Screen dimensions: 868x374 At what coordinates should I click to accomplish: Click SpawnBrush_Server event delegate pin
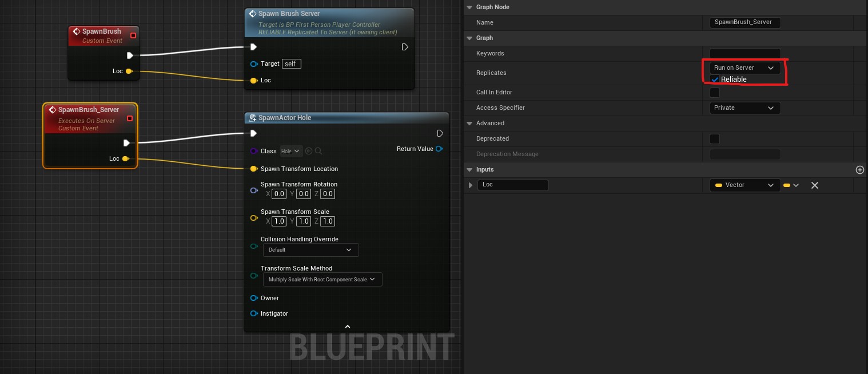(x=130, y=118)
